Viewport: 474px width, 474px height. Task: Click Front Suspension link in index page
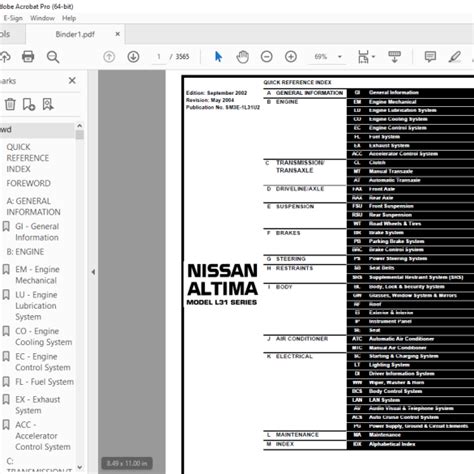pos(391,206)
